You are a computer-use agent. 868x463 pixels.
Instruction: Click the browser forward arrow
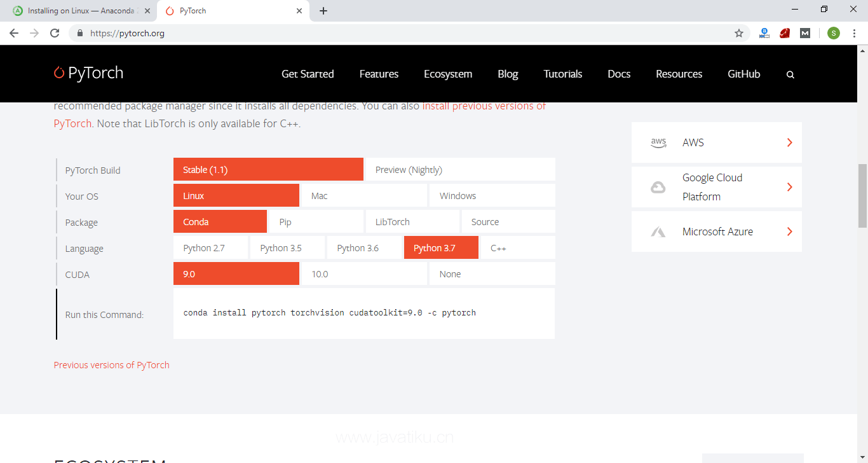point(34,33)
